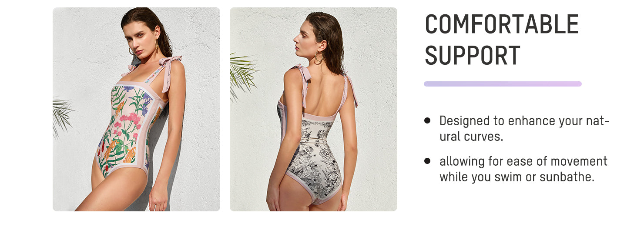Click the COMFORTABLE SUPPORT heading

502,40
